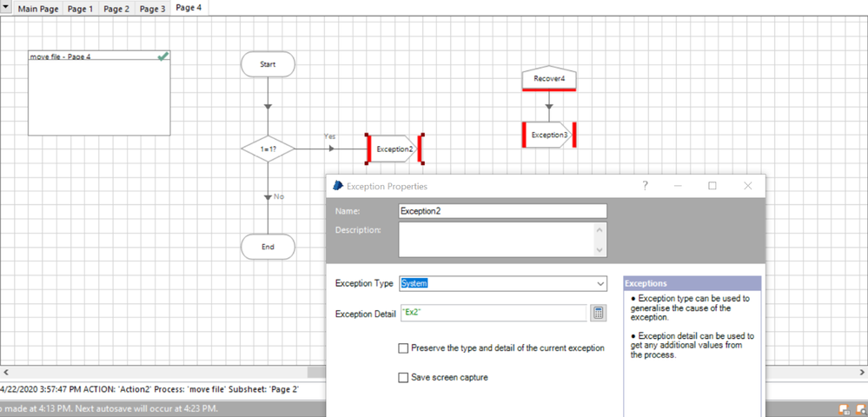Select the 1=1? decision diamond
Image resolution: width=868 pixels, height=417 pixels.
[268, 149]
